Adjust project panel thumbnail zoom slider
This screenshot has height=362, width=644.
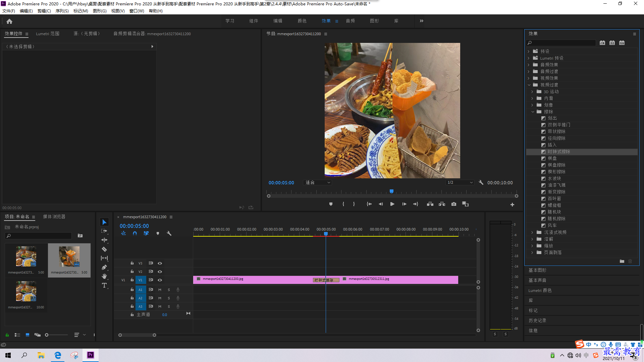47,335
